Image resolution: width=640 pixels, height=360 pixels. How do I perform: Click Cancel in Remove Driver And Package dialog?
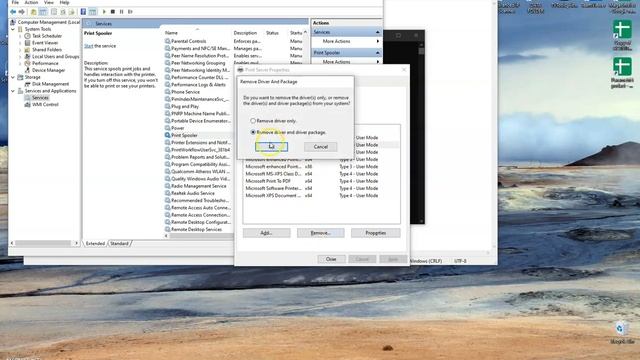[x=320, y=147]
